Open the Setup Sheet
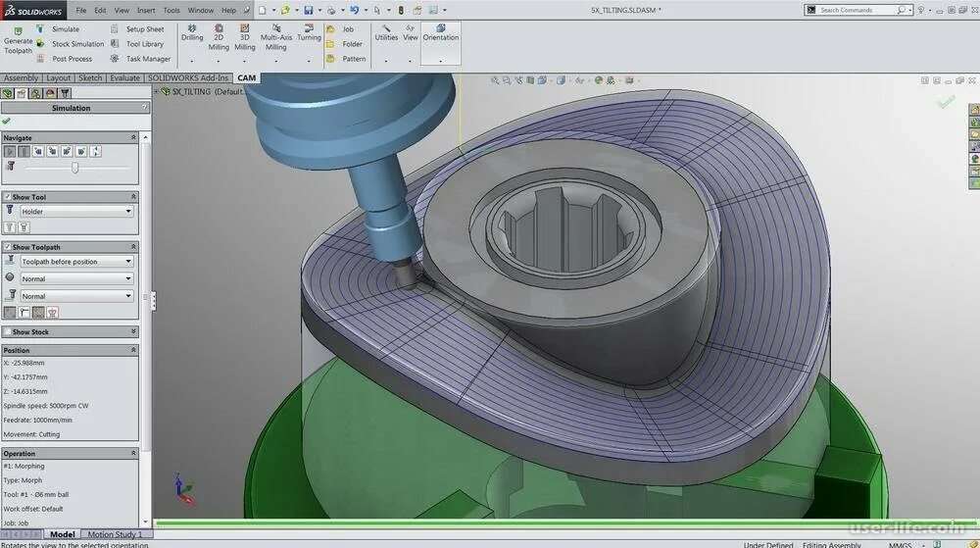Image resolution: width=980 pixels, height=548 pixels. point(137,28)
